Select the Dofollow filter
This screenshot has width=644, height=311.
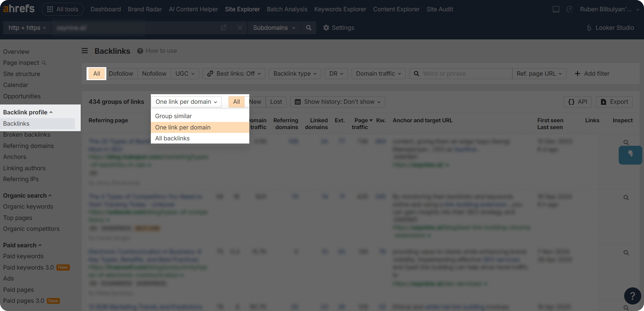tap(121, 74)
